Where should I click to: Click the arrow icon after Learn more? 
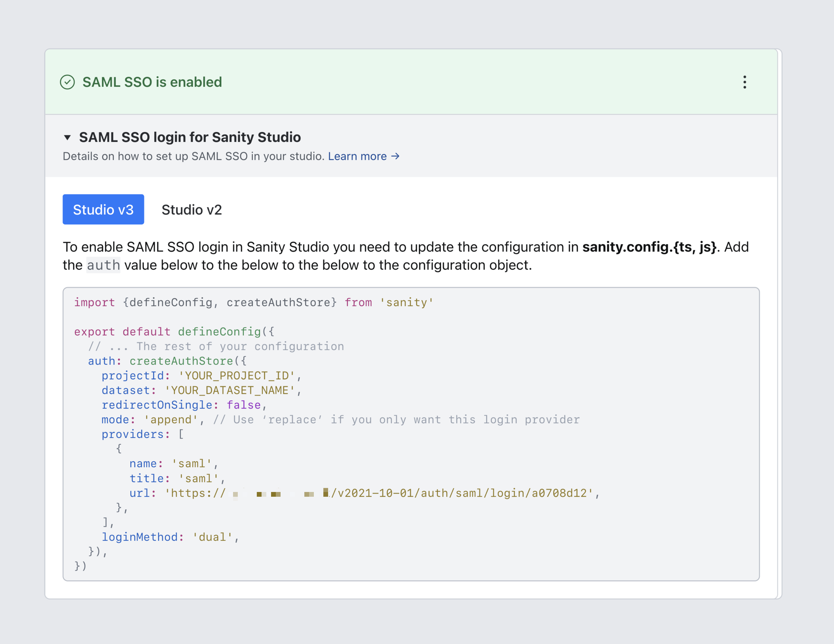click(395, 156)
